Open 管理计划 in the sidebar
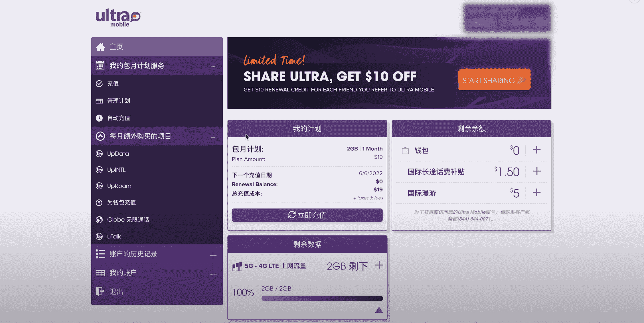Image resolution: width=644 pixels, height=323 pixels. (x=157, y=101)
